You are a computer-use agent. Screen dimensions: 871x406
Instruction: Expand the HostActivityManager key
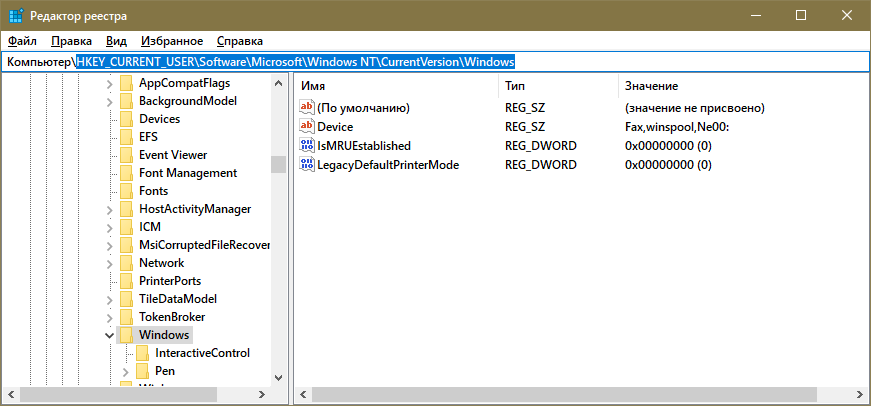click(109, 210)
